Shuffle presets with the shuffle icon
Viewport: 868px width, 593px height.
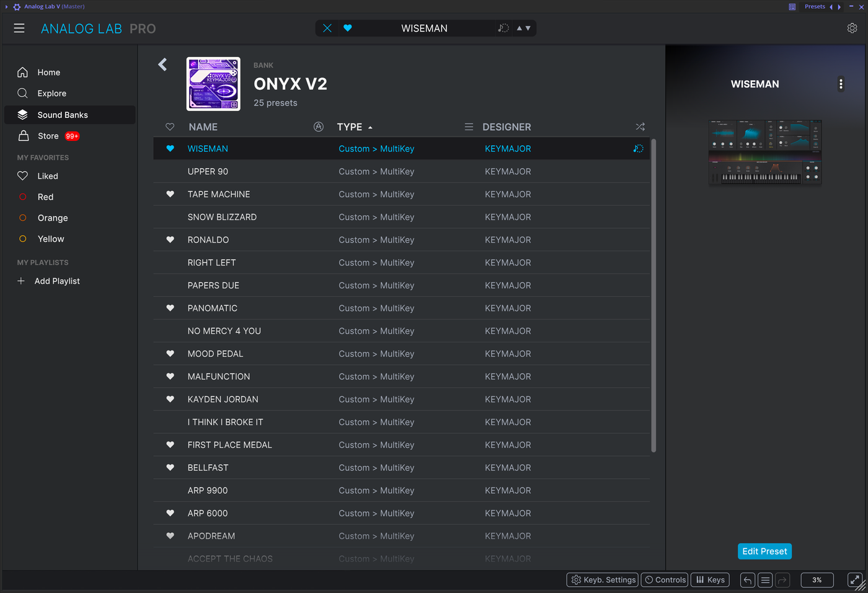[x=640, y=127]
